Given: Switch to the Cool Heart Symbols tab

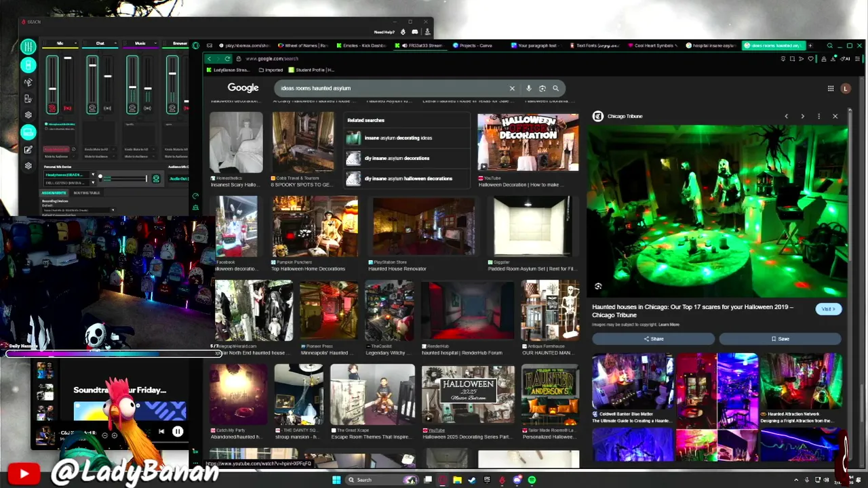Looking at the screenshot, I should pyautogui.click(x=653, y=45).
